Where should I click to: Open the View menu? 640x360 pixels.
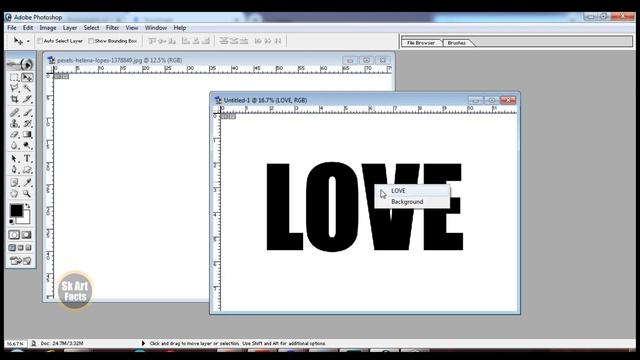[x=131, y=28]
